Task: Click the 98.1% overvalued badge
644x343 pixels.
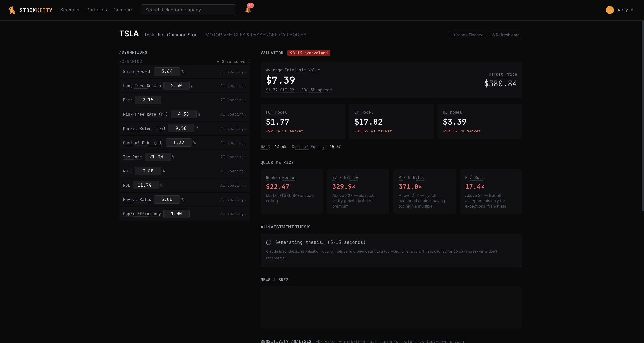Action: (x=309, y=53)
